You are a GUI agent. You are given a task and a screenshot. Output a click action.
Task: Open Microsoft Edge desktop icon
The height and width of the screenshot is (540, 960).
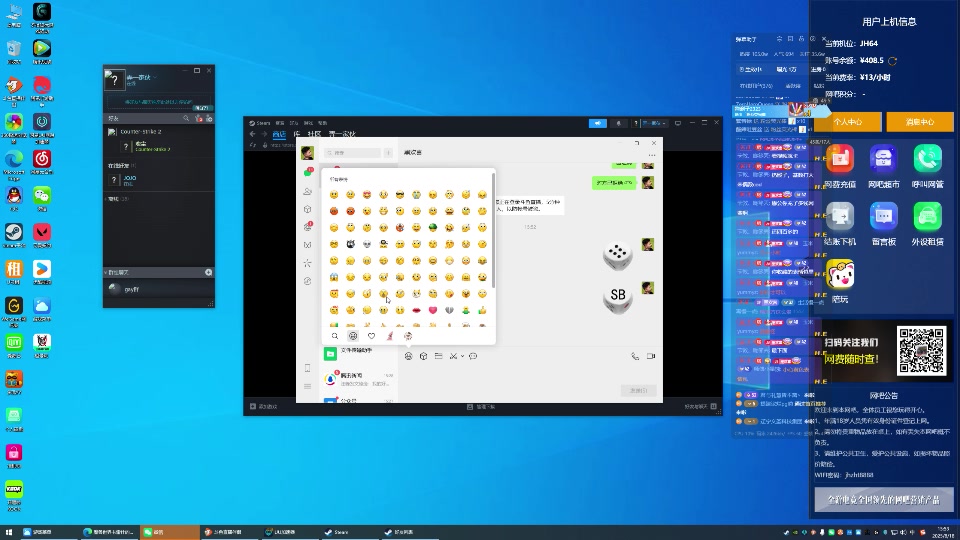[x=13, y=163]
